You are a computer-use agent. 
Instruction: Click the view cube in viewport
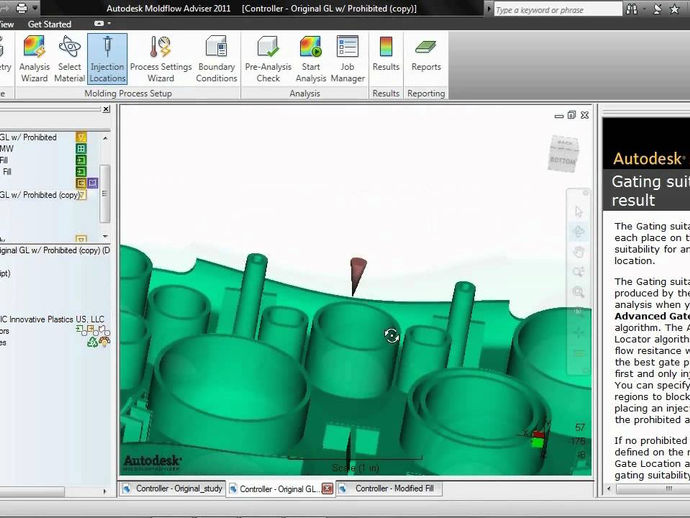pos(563,154)
